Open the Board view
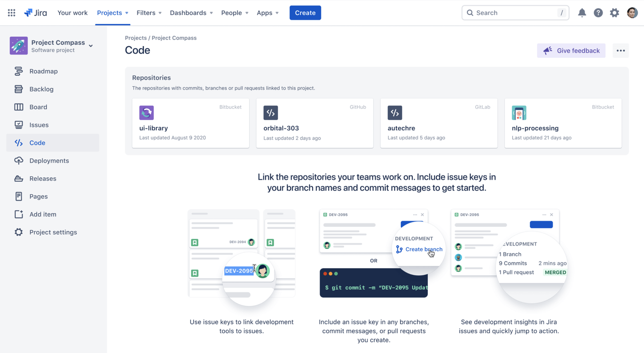 click(17, 107)
